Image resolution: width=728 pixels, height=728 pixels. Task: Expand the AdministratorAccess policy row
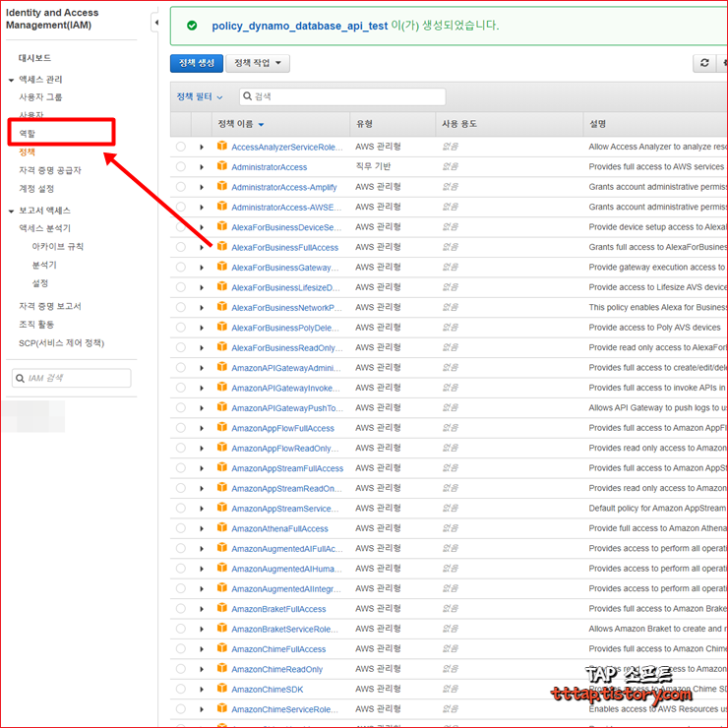(x=202, y=167)
